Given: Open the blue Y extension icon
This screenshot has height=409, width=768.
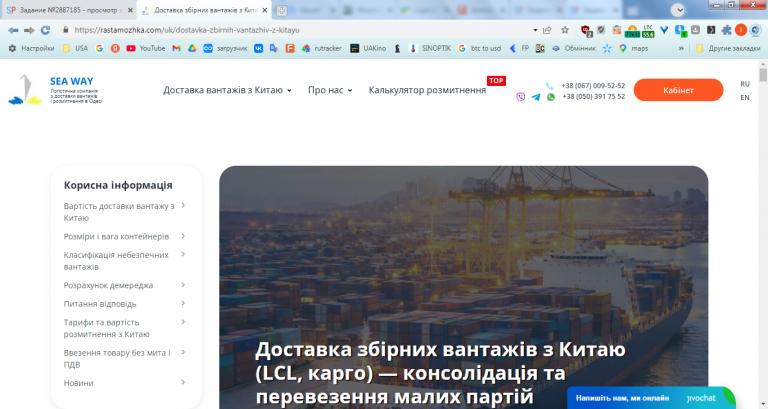Looking at the screenshot, I should click(x=664, y=30).
